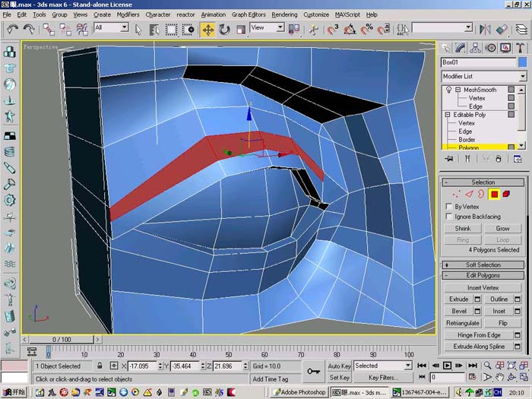532x399 pixels.
Task: Click the Retriangulate button
Action: click(x=463, y=323)
